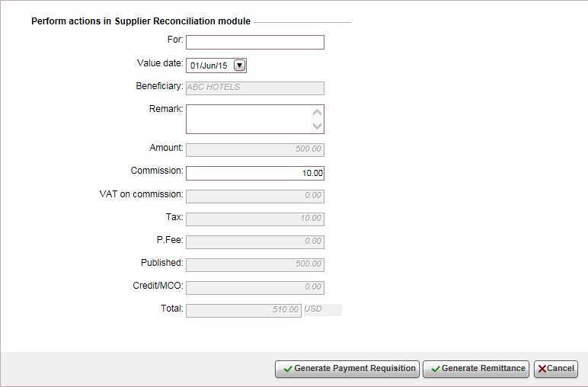
Task: Click Generate Remittance button
Action: pyautogui.click(x=476, y=369)
